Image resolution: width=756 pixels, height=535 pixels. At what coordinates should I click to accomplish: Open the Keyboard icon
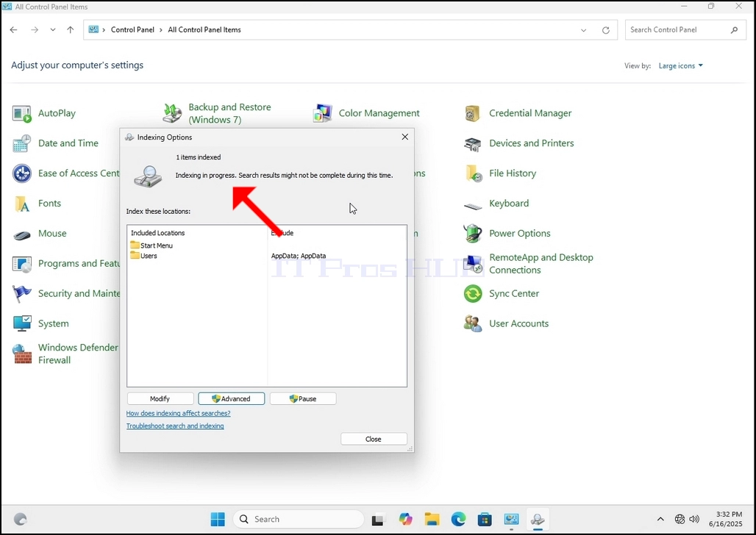point(472,206)
